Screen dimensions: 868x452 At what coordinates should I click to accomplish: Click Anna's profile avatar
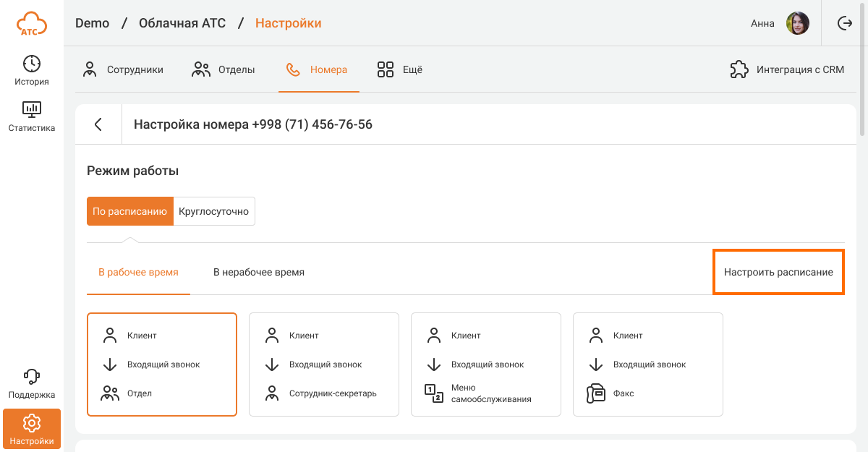point(797,23)
